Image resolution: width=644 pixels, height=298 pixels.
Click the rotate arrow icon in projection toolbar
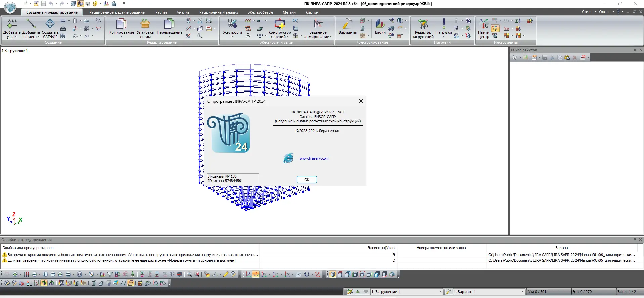tap(307, 274)
